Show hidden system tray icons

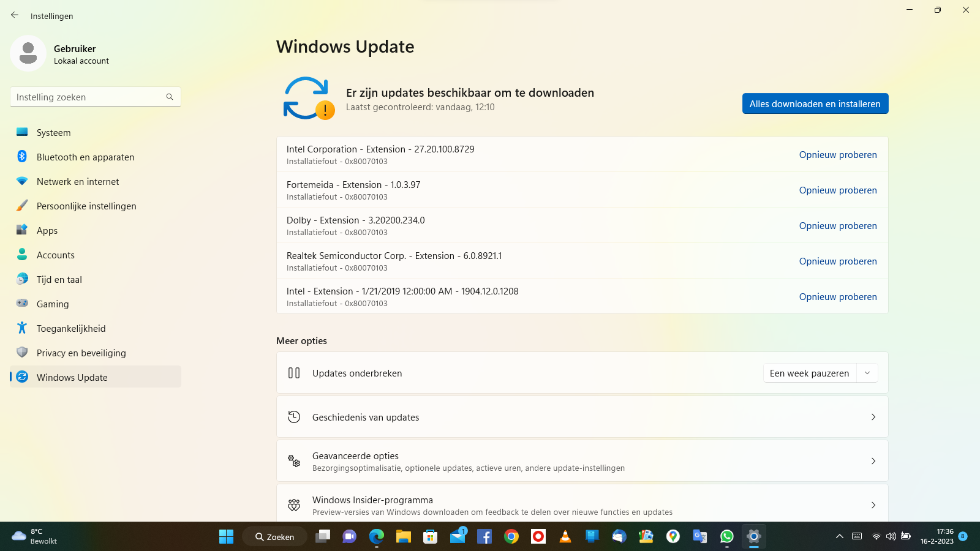click(x=840, y=536)
